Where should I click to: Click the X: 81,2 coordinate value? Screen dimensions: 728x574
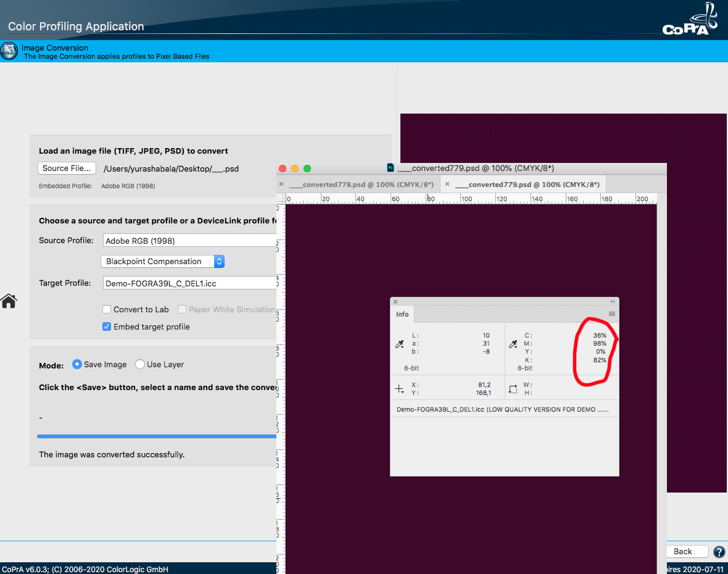484,385
